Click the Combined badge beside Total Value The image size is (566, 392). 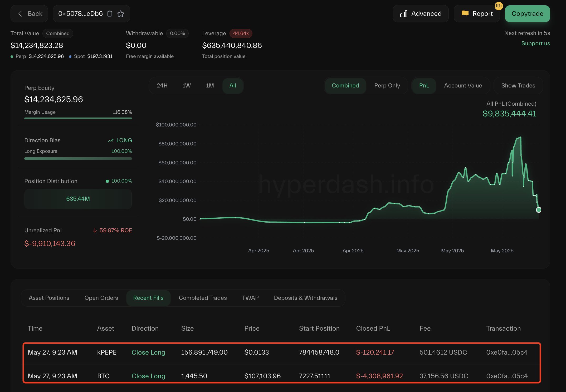pyautogui.click(x=58, y=33)
